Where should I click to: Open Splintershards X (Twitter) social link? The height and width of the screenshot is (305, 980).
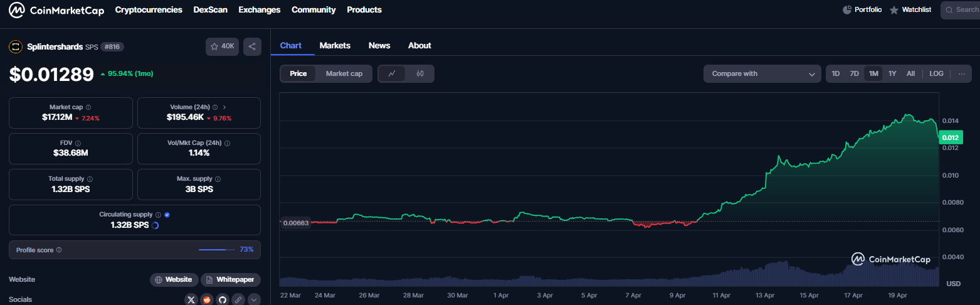pyautogui.click(x=192, y=300)
